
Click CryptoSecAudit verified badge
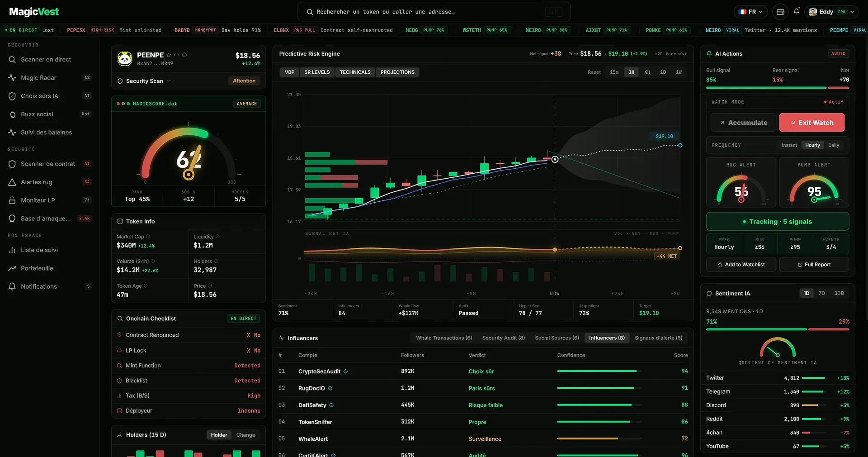point(345,371)
